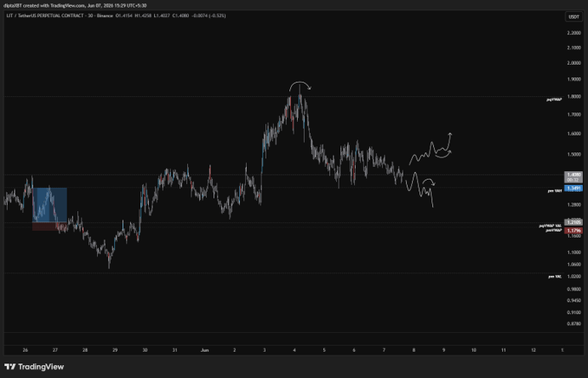This screenshot has width=588, height=378.
Task: Select the blue 1.3491 price label
Action: (573, 188)
